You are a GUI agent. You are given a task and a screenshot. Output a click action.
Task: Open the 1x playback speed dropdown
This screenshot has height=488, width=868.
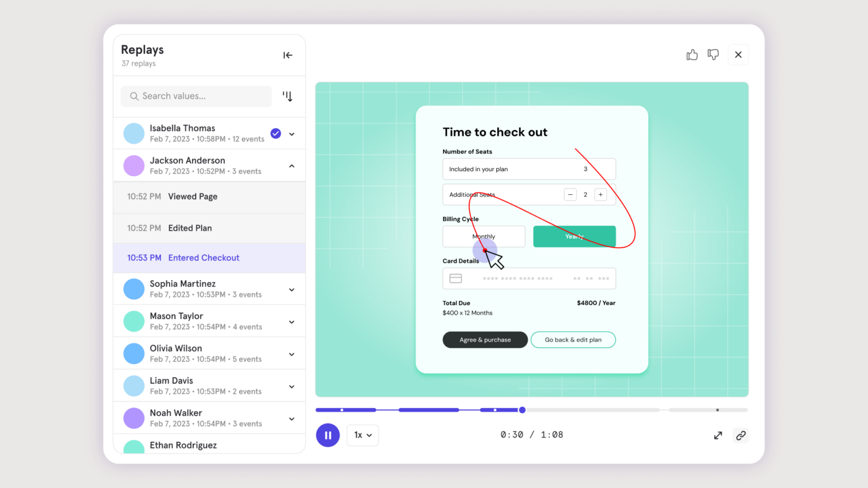(363, 435)
